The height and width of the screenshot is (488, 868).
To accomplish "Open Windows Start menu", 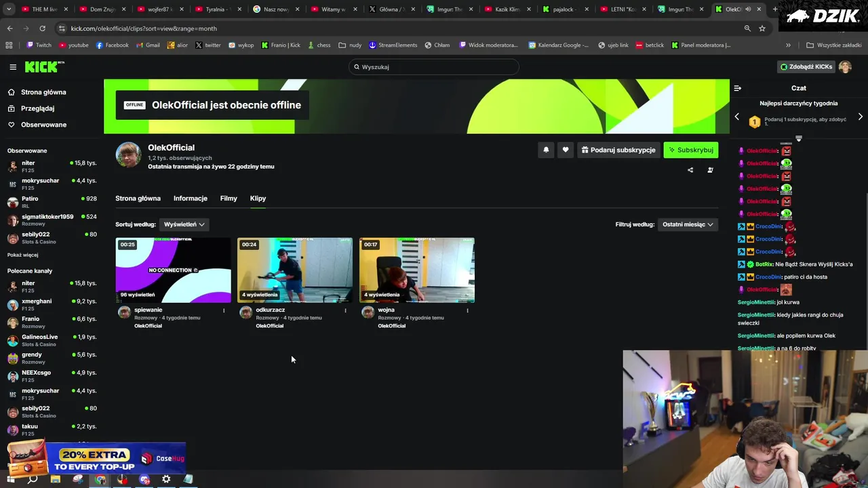I will coord(10,479).
